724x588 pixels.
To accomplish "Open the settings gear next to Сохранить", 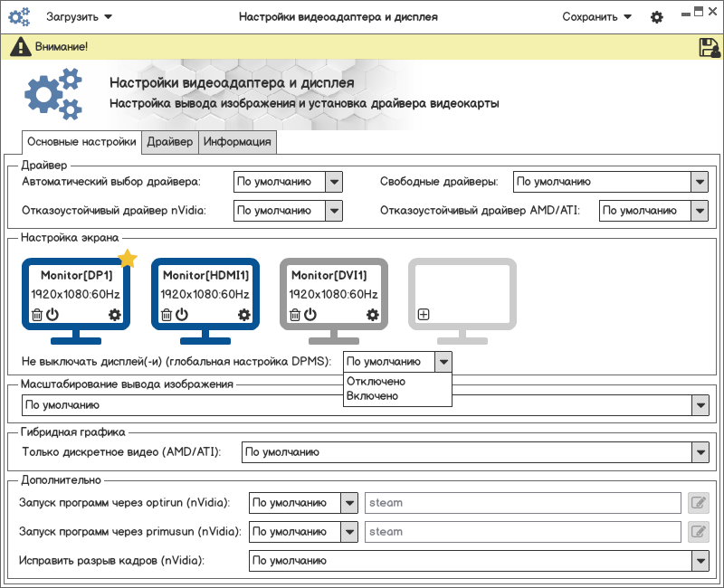I will [657, 17].
